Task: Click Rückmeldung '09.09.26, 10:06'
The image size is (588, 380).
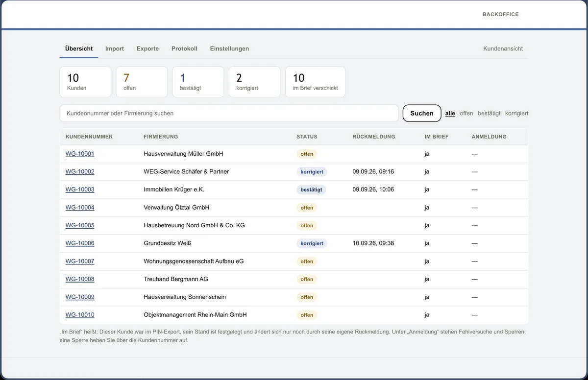Action: tap(373, 190)
